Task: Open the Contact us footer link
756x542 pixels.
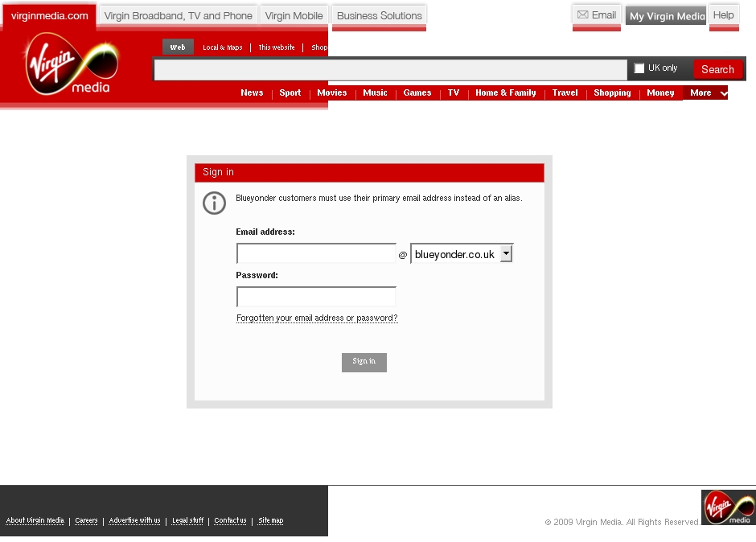Action: click(230, 520)
